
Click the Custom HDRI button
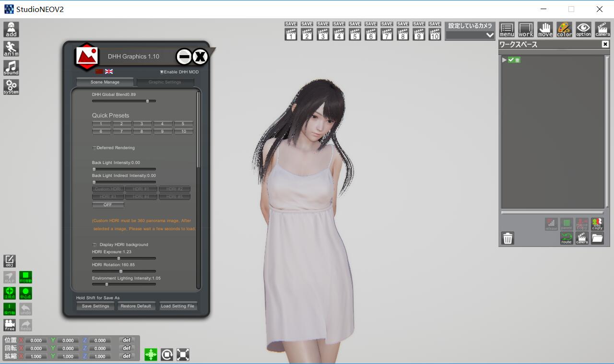coord(108,189)
